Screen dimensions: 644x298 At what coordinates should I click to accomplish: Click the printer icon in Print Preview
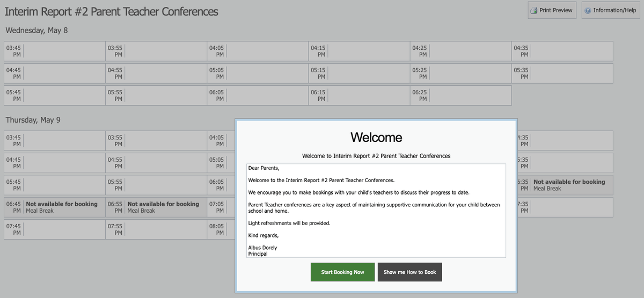click(533, 10)
